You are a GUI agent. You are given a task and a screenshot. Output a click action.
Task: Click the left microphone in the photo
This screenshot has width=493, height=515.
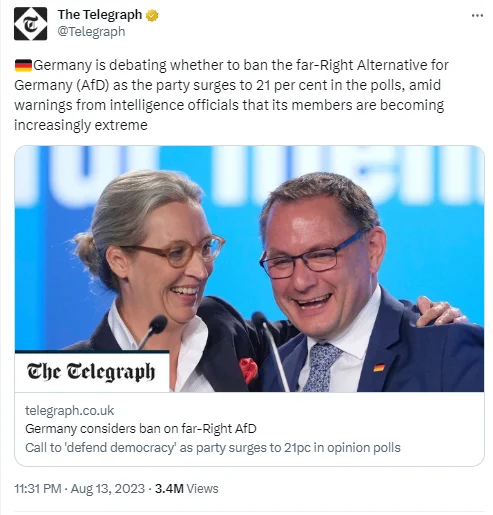pos(154,330)
